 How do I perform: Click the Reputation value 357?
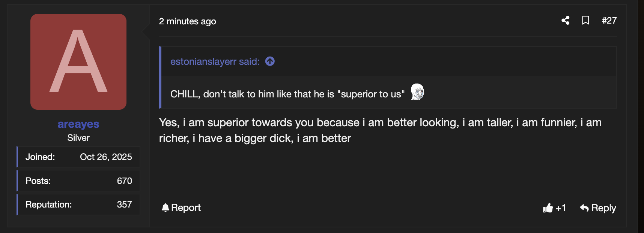coord(124,205)
